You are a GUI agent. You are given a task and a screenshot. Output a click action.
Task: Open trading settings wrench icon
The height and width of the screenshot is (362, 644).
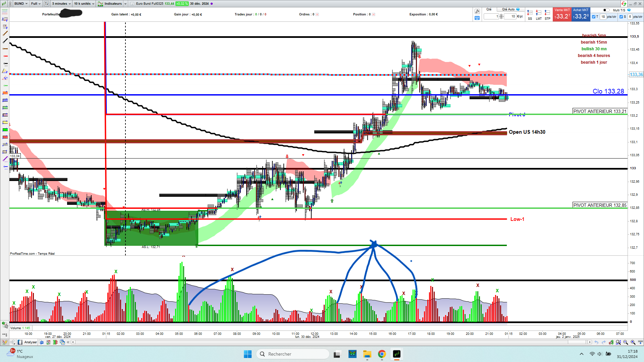[x=477, y=11]
